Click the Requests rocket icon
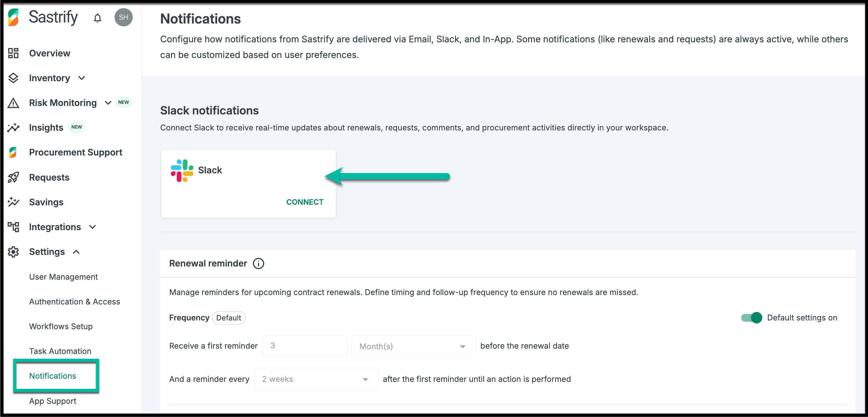This screenshot has height=417, width=868. 13,177
